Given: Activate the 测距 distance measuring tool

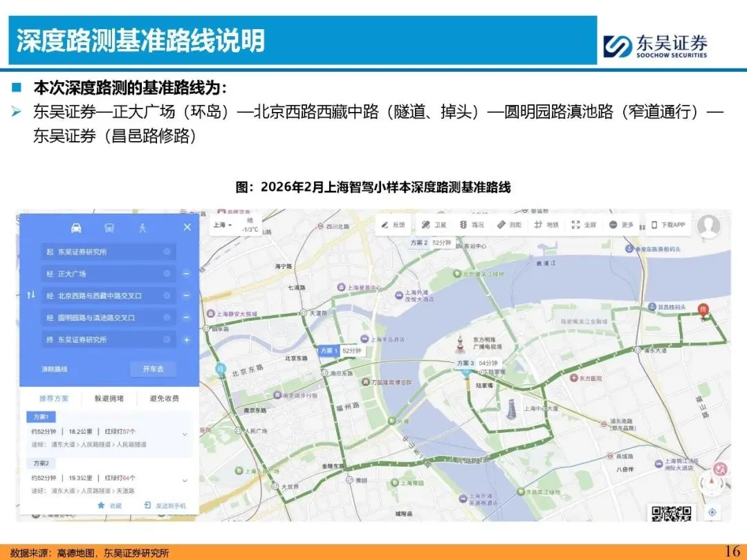Looking at the screenshot, I should tap(509, 225).
